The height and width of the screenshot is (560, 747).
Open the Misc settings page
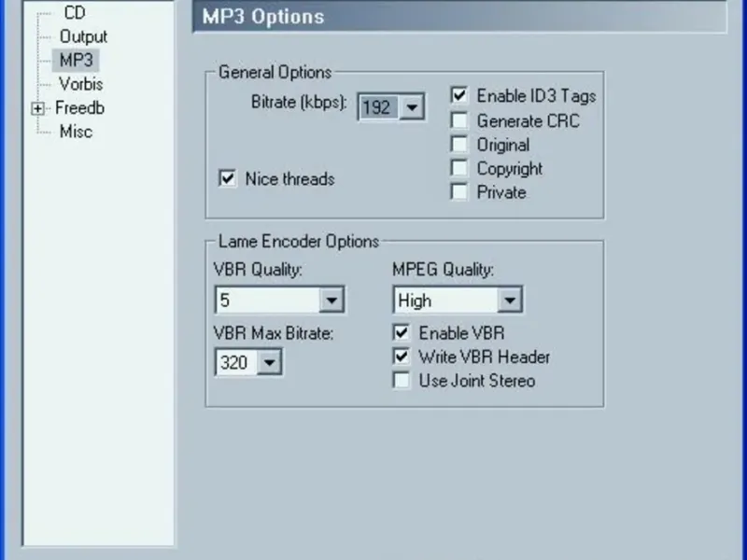(76, 132)
